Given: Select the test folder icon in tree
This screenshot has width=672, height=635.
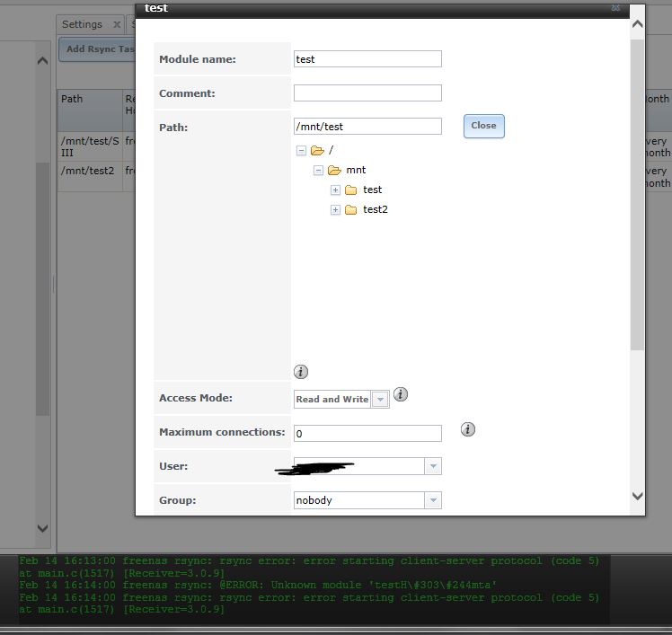Looking at the screenshot, I should click(351, 190).
